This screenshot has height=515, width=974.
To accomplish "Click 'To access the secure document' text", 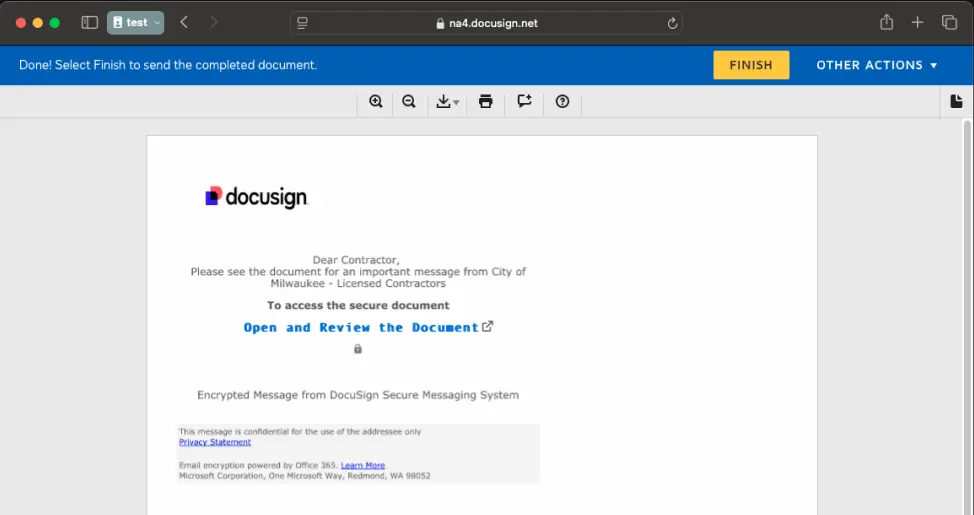I will (358, 305).
